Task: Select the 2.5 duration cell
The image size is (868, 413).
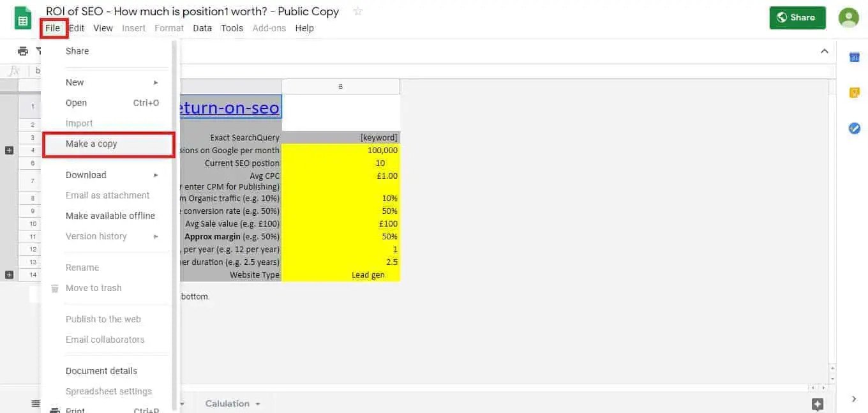Action: (x=341, y=262)
